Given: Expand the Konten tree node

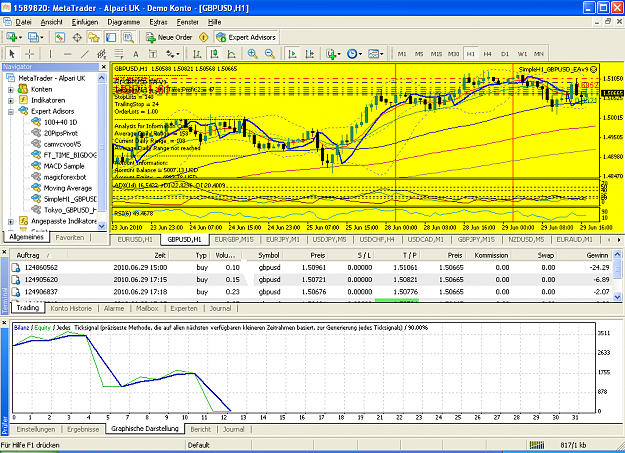Looking at the screenshot, I should (11, 90).
